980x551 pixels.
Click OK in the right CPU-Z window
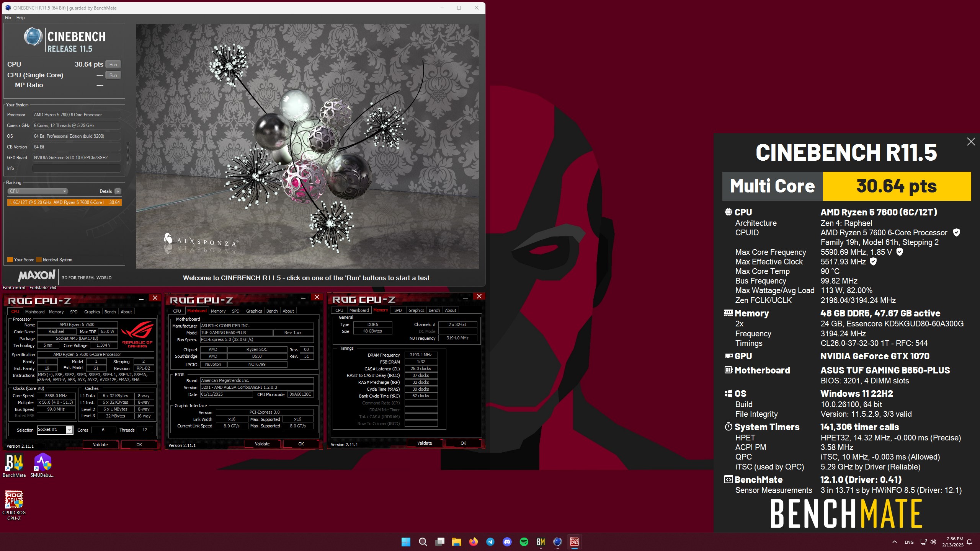click(463, 443)
